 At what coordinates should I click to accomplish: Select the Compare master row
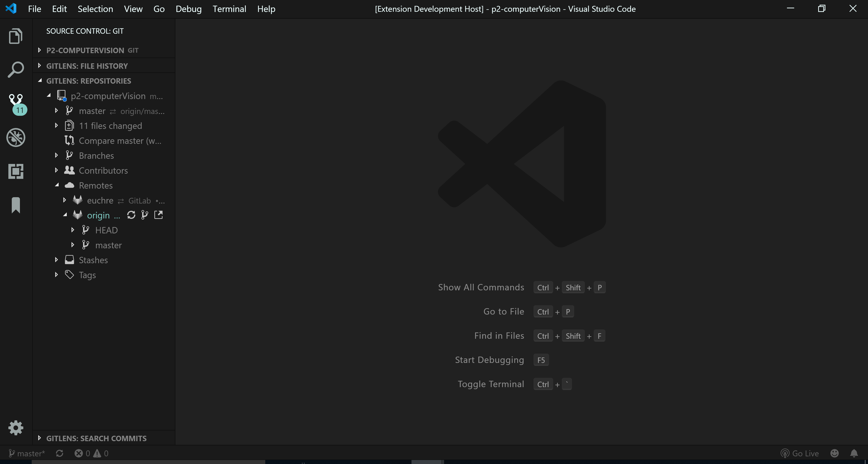104,140
